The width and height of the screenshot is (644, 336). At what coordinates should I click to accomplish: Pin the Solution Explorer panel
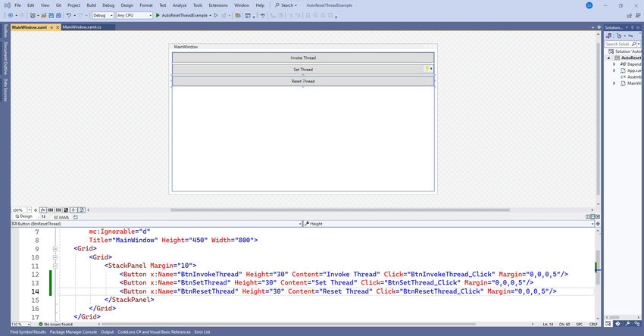point(633,26)
